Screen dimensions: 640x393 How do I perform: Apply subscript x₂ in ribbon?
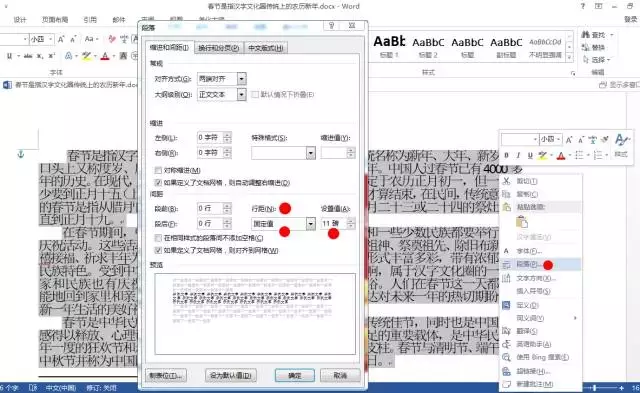coord(40,56)
